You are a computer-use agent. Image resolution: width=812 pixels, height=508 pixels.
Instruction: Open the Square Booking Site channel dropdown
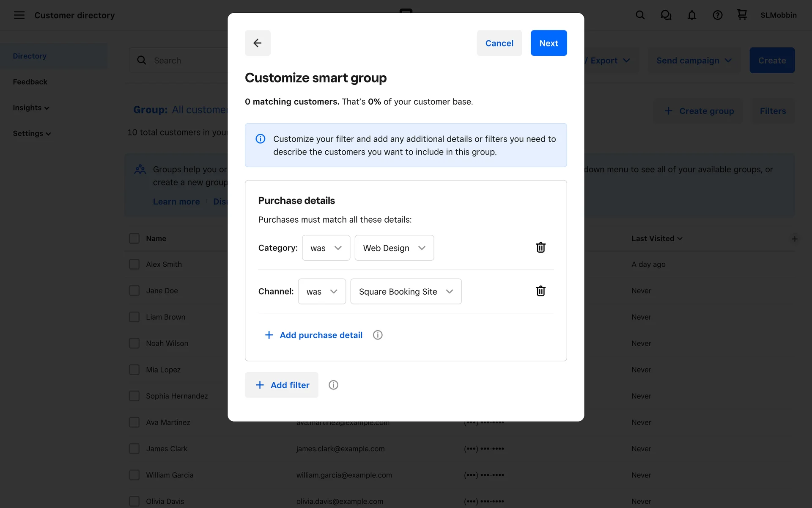click(x=406, y=292)
